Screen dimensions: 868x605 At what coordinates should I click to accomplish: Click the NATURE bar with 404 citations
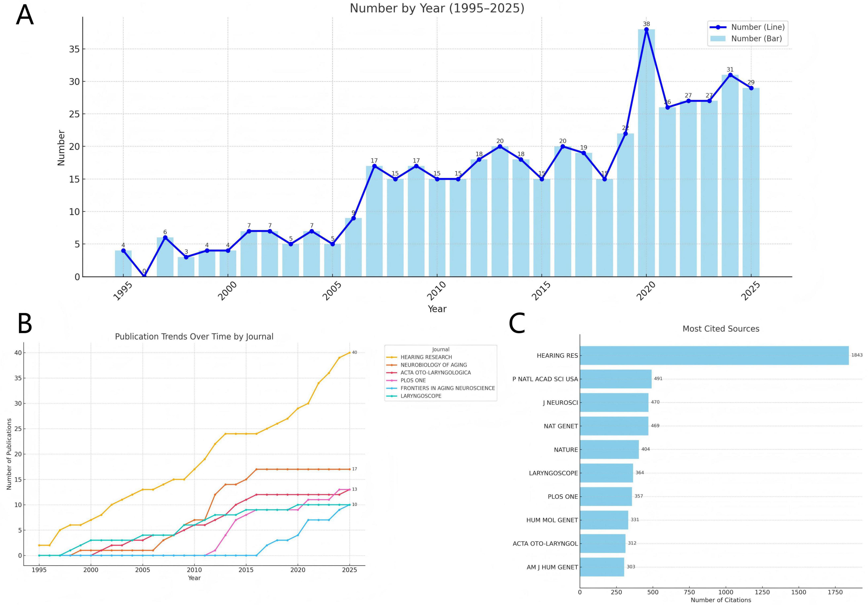(x=609, y=449)
